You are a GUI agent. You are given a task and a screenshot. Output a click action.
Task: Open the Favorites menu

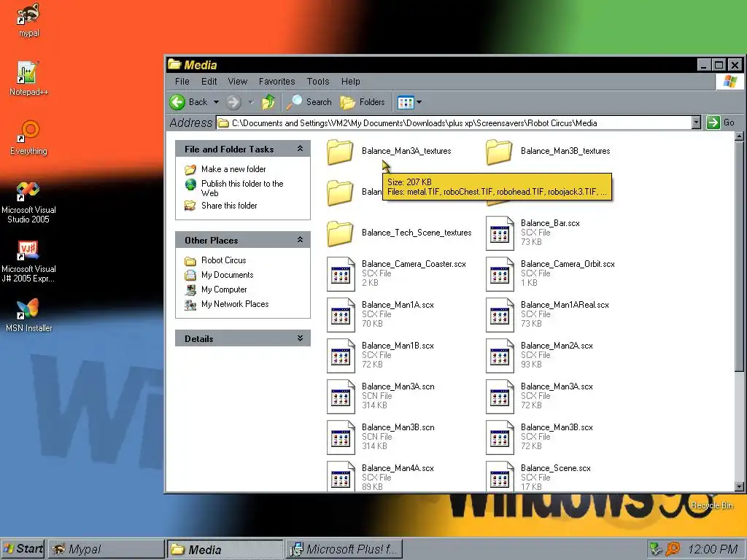pos(276,82)
